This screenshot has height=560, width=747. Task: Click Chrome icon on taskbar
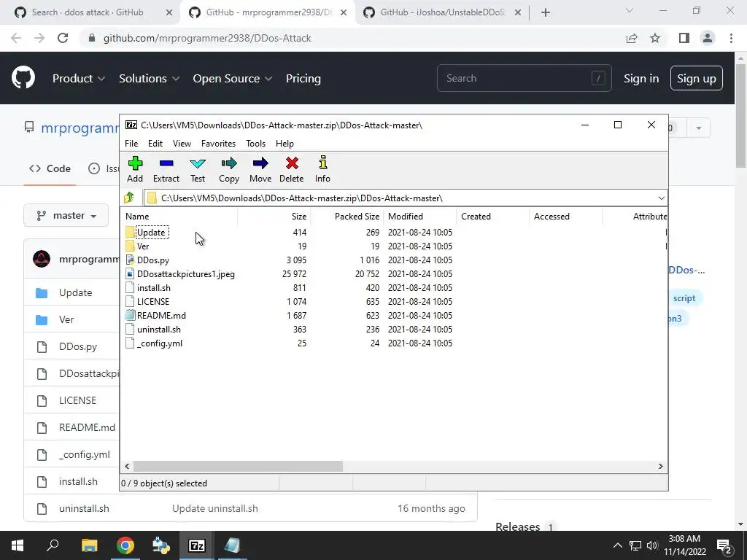(125, 545)
